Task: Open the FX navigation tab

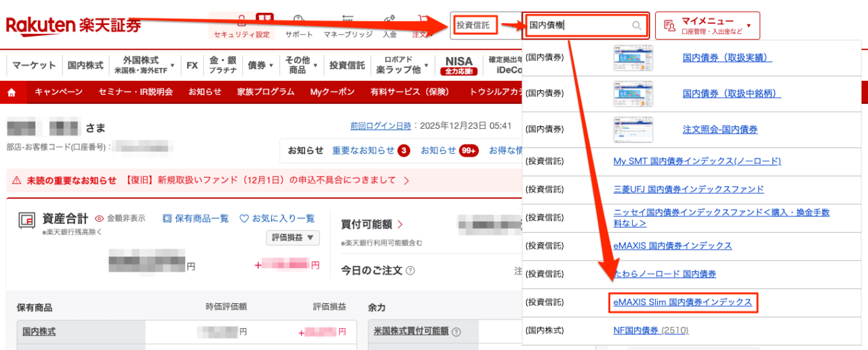Action: coord(192,65)
